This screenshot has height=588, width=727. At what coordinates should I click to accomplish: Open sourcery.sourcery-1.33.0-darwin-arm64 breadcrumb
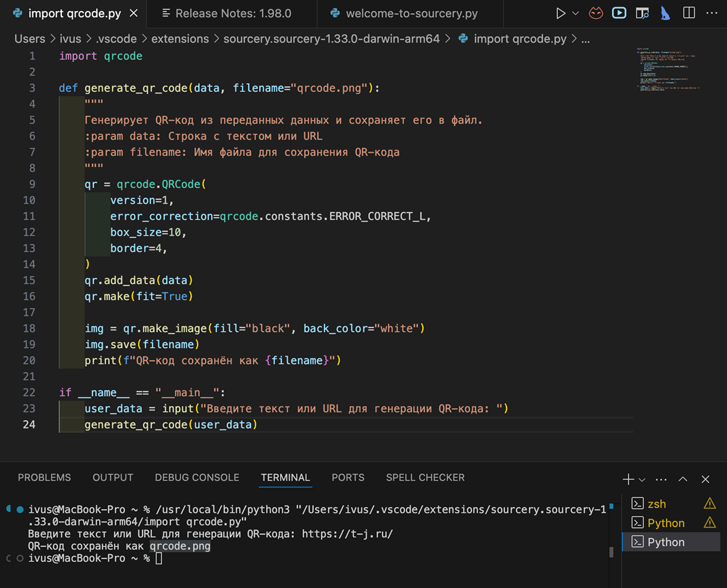(331, 39)
